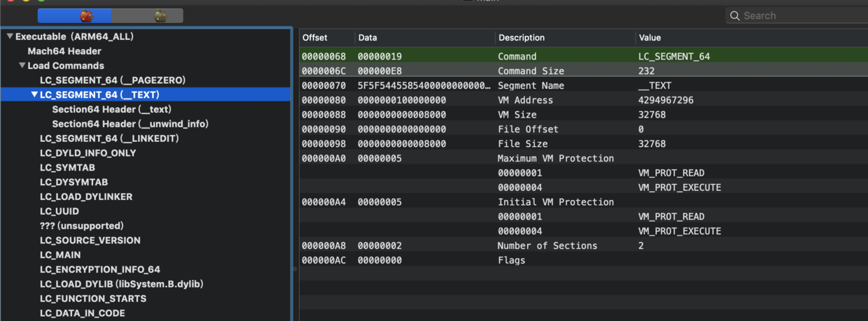Click the value 4294967296
Image resolution: width=868 pixels, height=321 pixels.
click(666, 100)
